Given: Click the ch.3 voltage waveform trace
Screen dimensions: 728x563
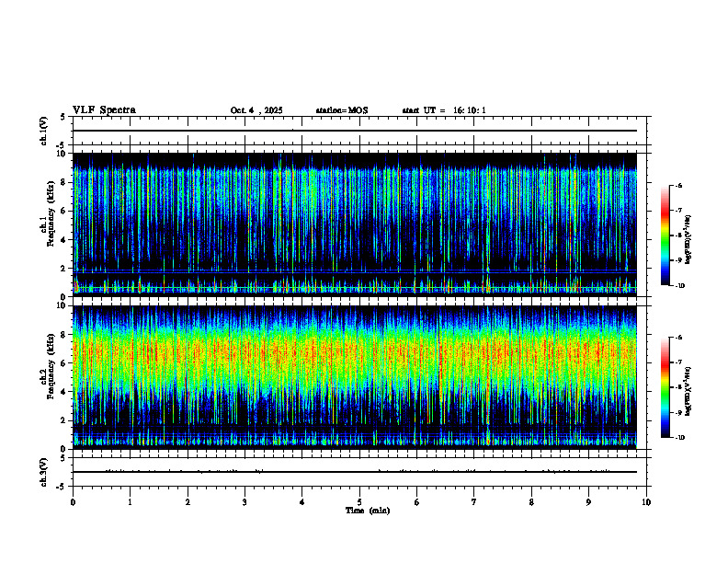Looking at the screenshot, I should coord(355,472).
